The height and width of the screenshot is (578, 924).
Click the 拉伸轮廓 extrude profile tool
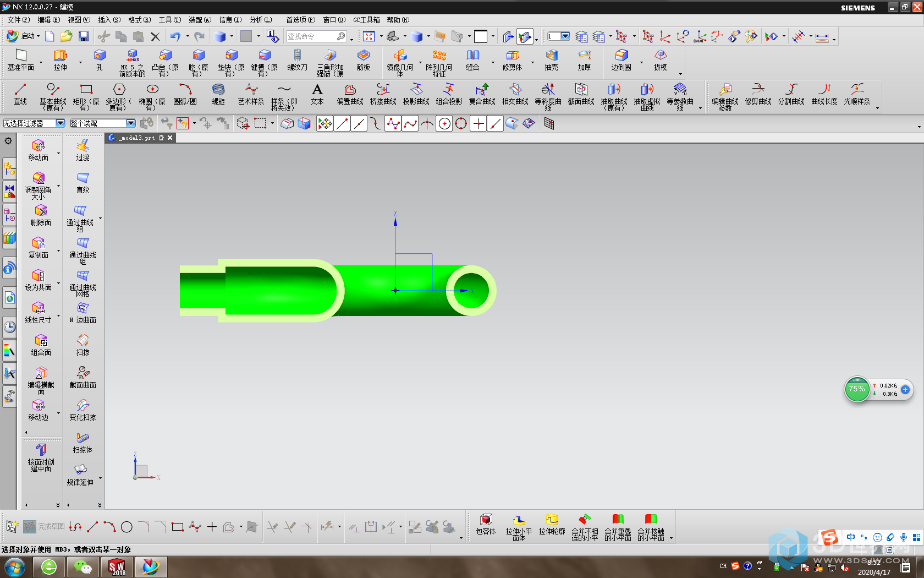coord(552,525)
